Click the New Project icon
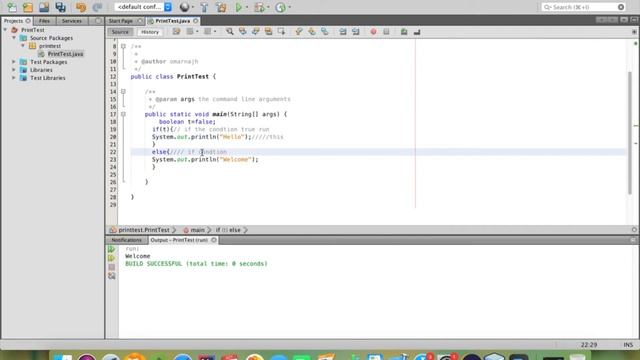This screenshot has width=640, height=360. pyautogui.click(x=28, y=7)
